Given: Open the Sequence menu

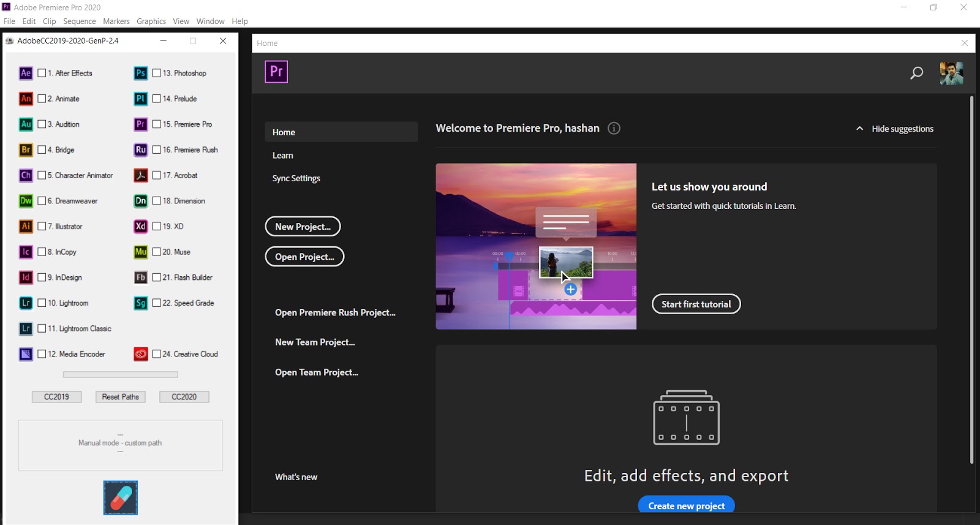Looking at the screenshot, I should [x=80, y=21].
